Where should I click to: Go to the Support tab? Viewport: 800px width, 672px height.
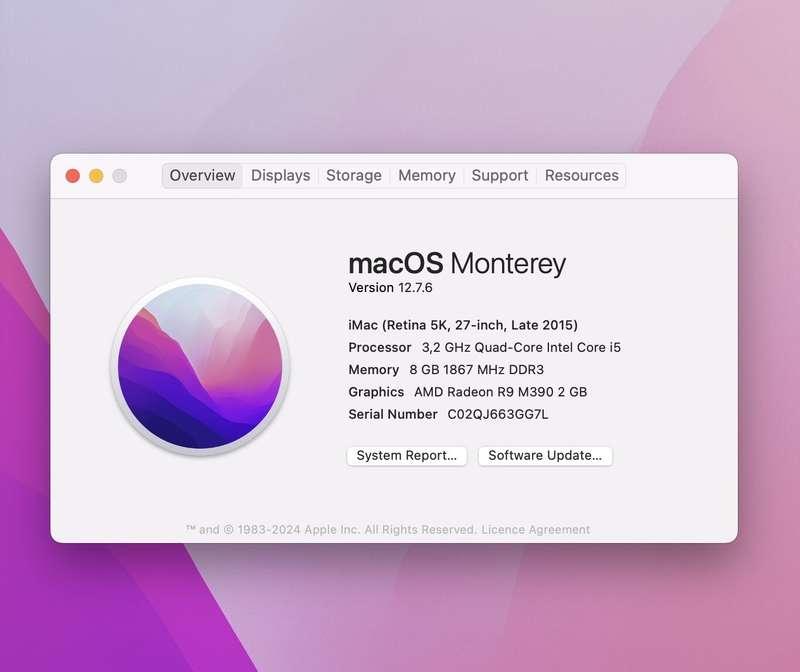[x=499, y=176]
